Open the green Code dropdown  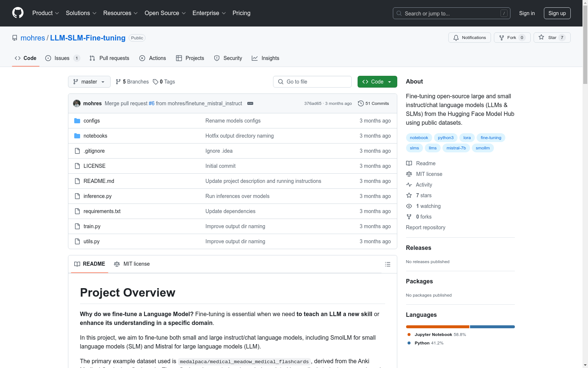377,82
